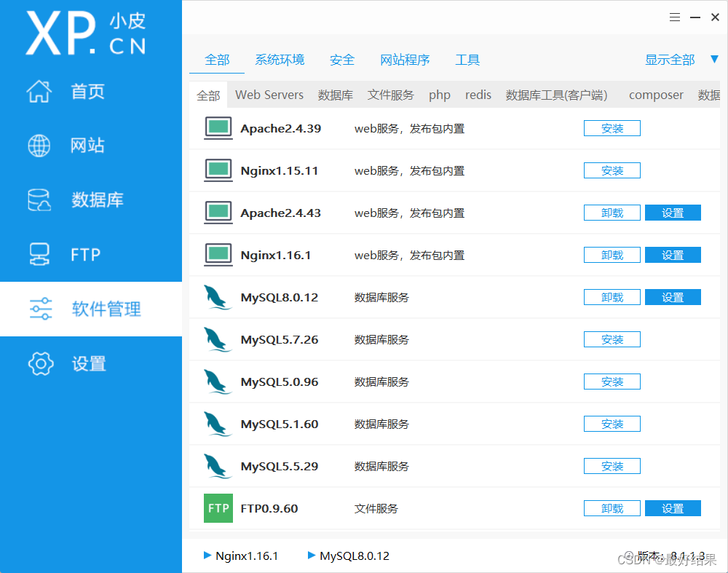Install MySQL5.7.26 with 安装 button
Image resolution: width=728 pixels, height=573 pixels.
[612, 339]
